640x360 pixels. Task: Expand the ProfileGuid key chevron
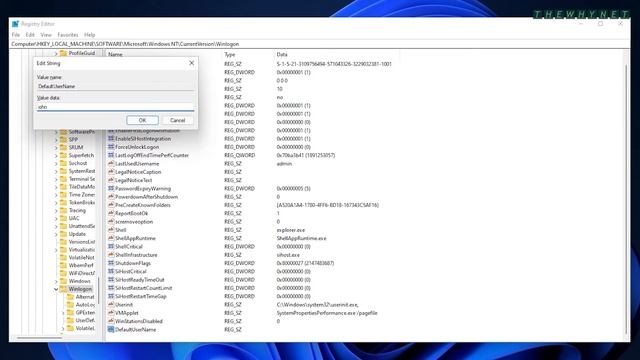coord(56,53)
